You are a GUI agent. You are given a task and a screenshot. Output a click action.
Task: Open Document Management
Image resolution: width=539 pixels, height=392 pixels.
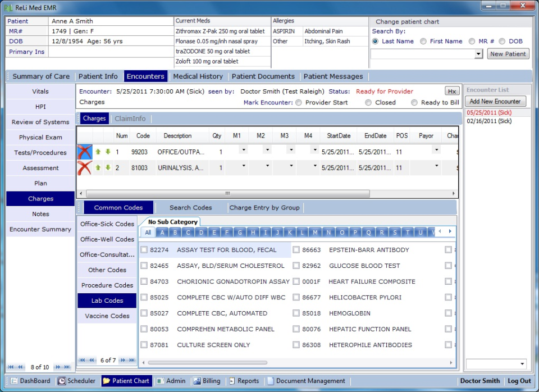coord(308,380)
